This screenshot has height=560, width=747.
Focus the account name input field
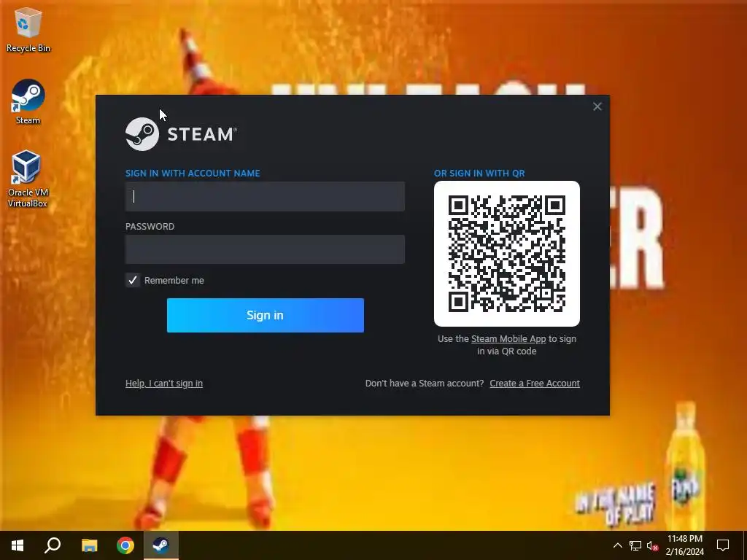265,196
